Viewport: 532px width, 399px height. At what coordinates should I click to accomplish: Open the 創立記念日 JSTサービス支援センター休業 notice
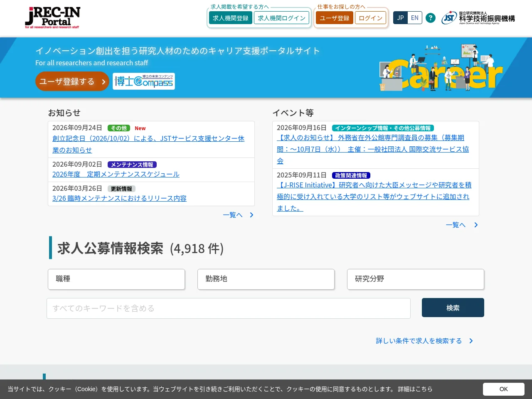click(148, 144)
